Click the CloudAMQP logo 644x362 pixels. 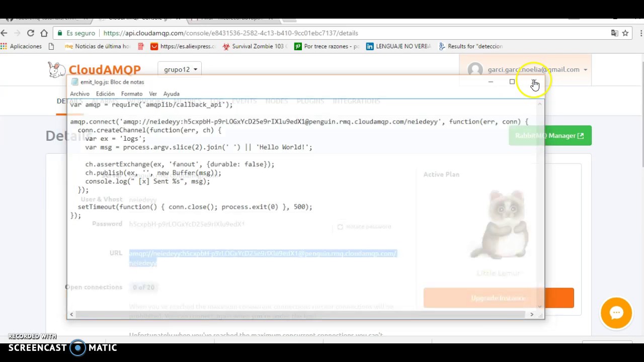pyautogui.click(x=95, y=69)
